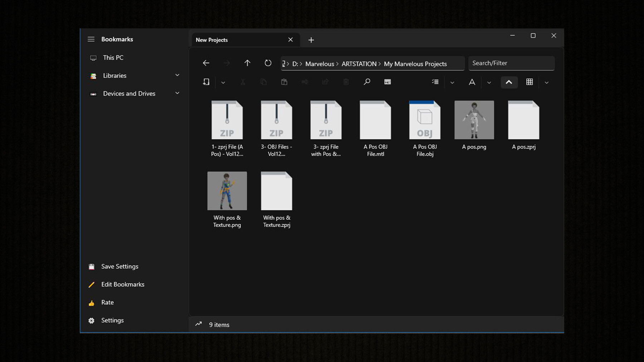
Task: Click the new item toolbar icon
Action: [206, 82]
